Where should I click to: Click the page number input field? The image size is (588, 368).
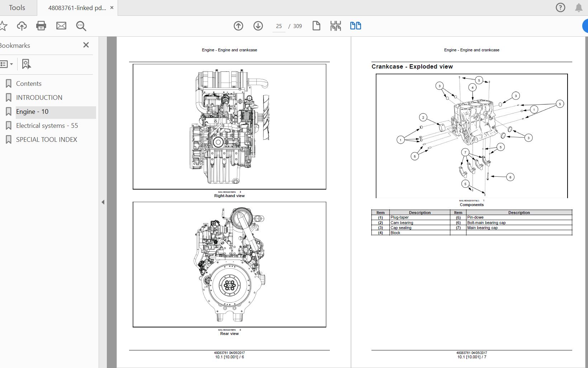(x=279, y=26)
